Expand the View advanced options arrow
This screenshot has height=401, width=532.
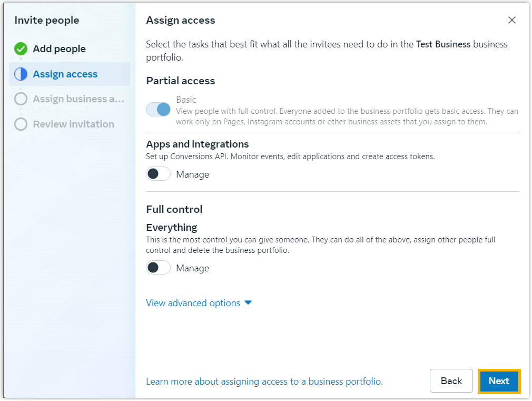coord(249,303)
